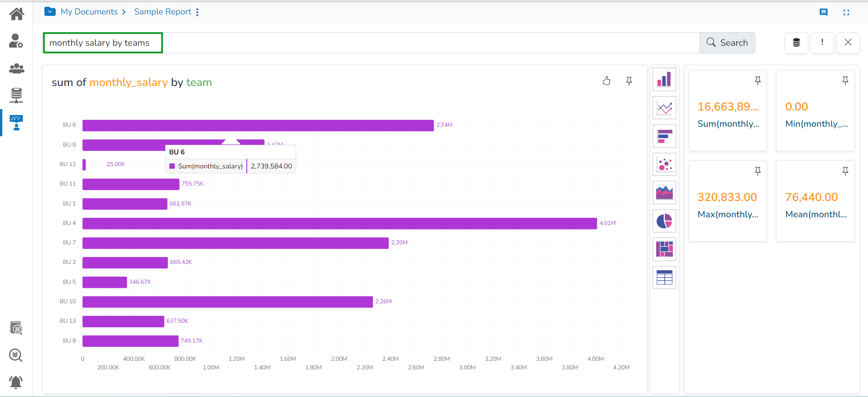Pin the Sum(monthly_salary) card
Viewport: 868px width, 397px height.
point(758,81)
